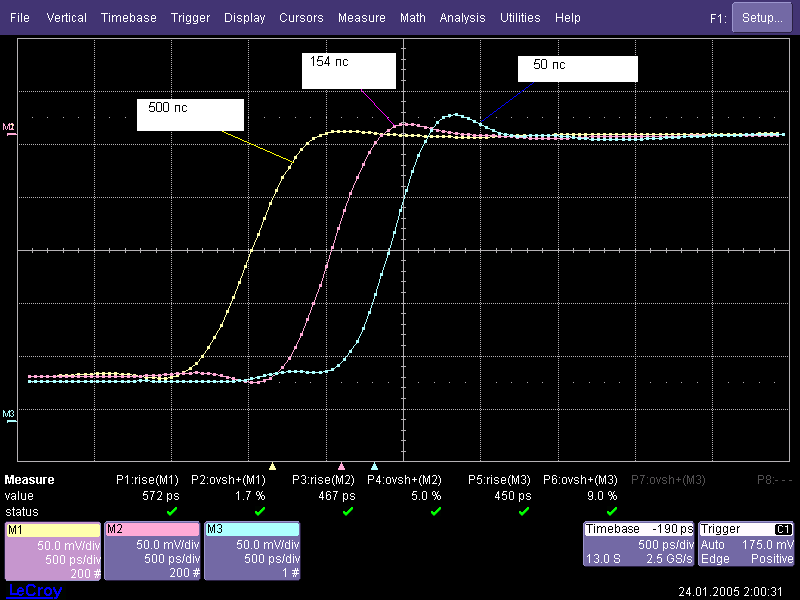800x600 pixels.
Task: Open the Math menu
Action: [x=412, y=18]
